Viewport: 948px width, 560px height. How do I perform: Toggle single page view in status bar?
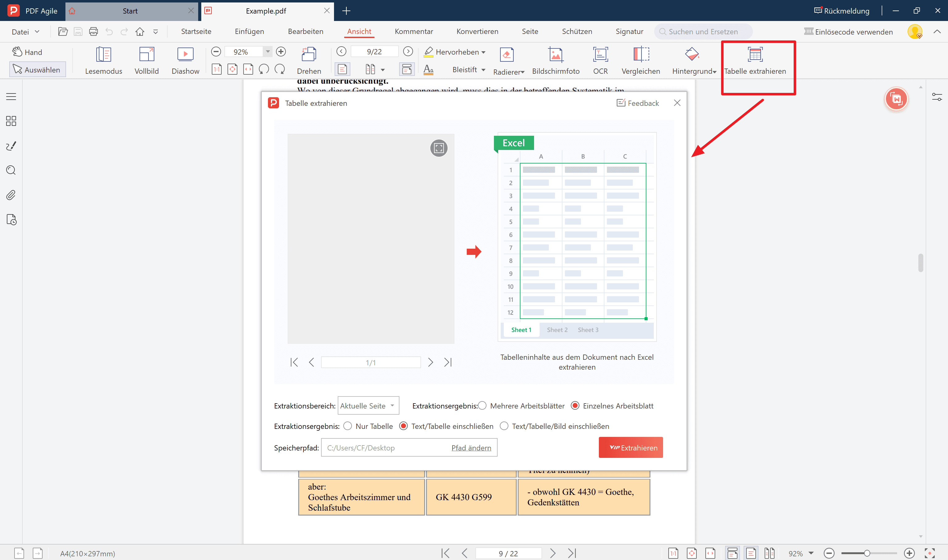pyautogui.click(x=751, y=553)
